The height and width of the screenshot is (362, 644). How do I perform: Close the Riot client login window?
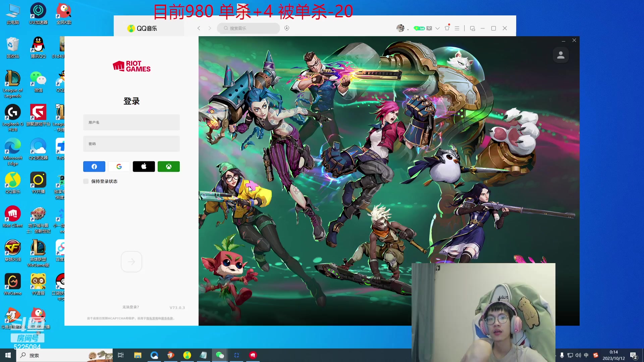pyautogui.click(x=574, y=40)
